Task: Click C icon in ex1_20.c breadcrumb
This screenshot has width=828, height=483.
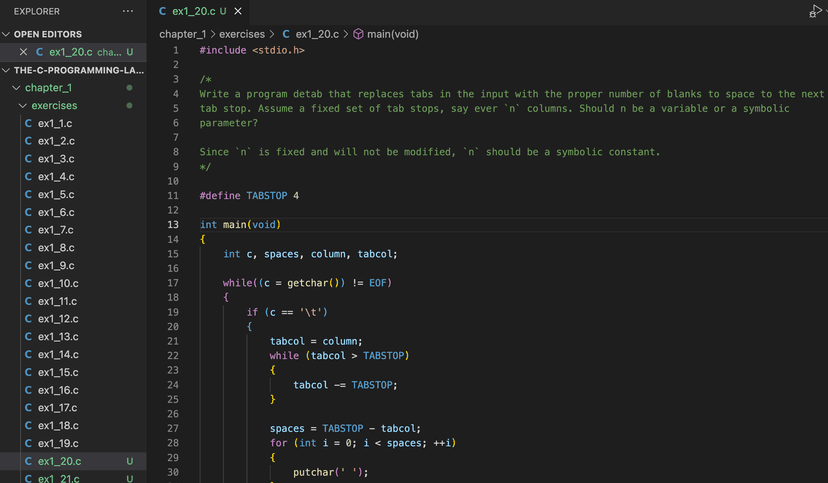Action: (286, 34)
